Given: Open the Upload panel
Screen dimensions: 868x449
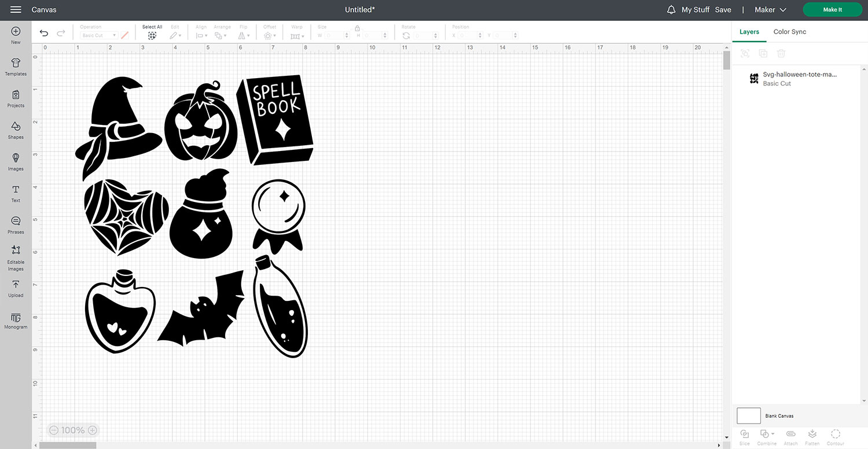Looking at the screenshot, I should point(16,288).
